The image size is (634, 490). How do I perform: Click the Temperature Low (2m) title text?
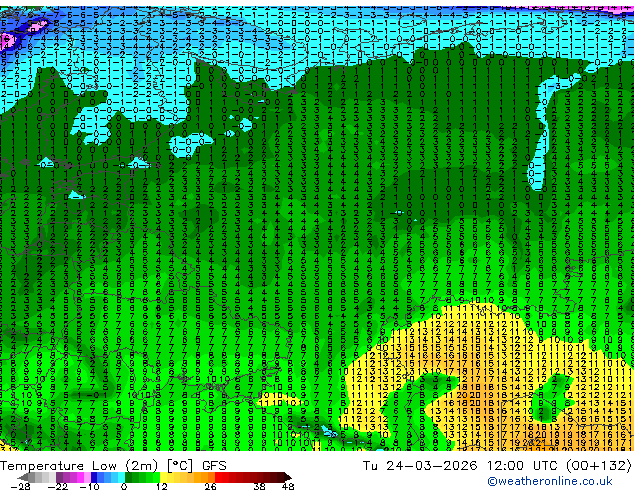78,466
